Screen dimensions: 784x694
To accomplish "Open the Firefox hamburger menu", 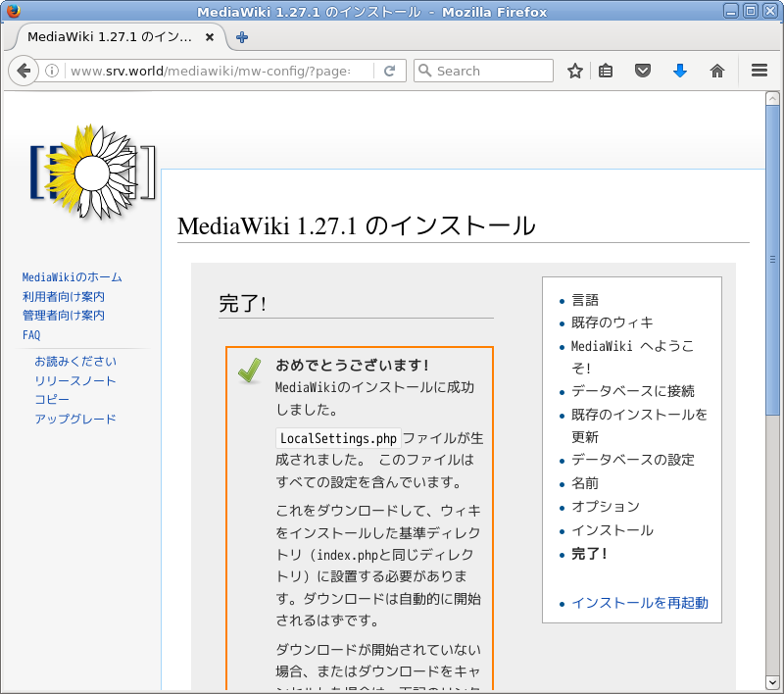I will click(759, 71).
